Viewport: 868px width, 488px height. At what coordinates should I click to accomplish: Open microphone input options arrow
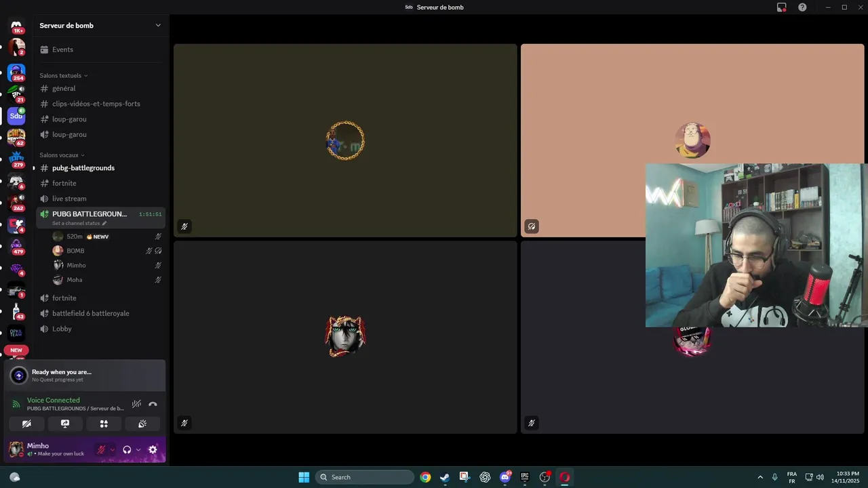coord(112,449)
